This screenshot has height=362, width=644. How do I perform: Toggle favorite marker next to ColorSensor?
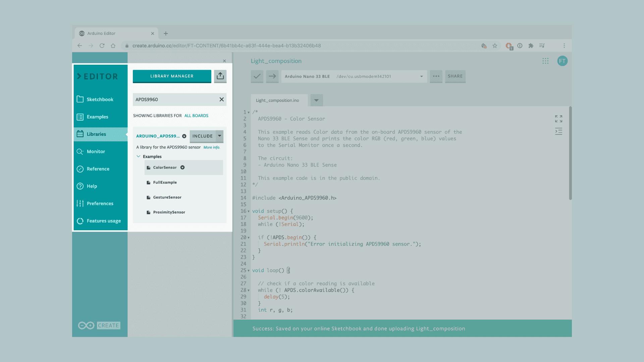pyautogui.click(x=182, y=168)
